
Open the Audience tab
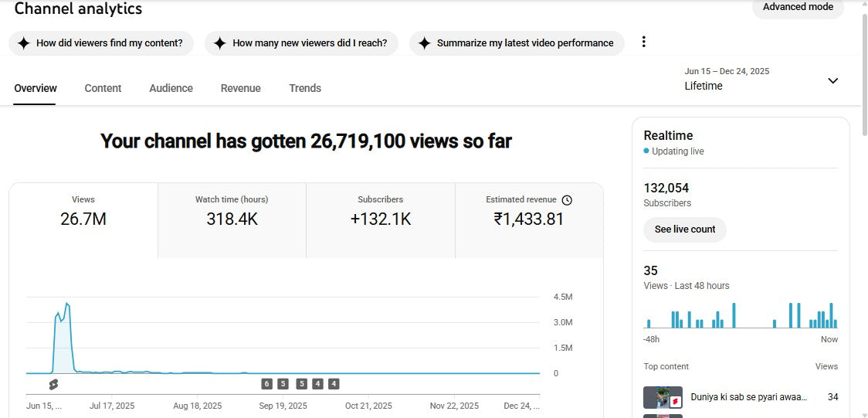[171, 88]
